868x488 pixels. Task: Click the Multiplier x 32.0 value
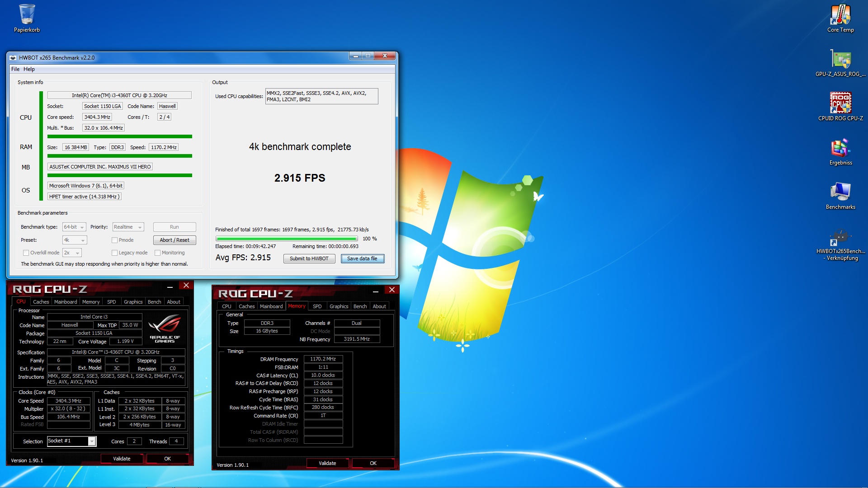tap(68, 408)
